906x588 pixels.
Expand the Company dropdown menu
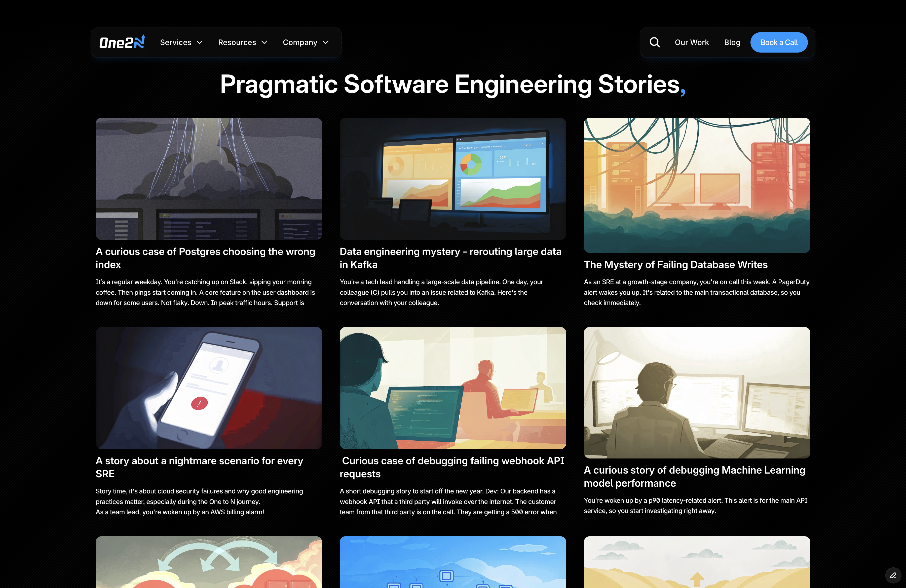click(306, 42)
